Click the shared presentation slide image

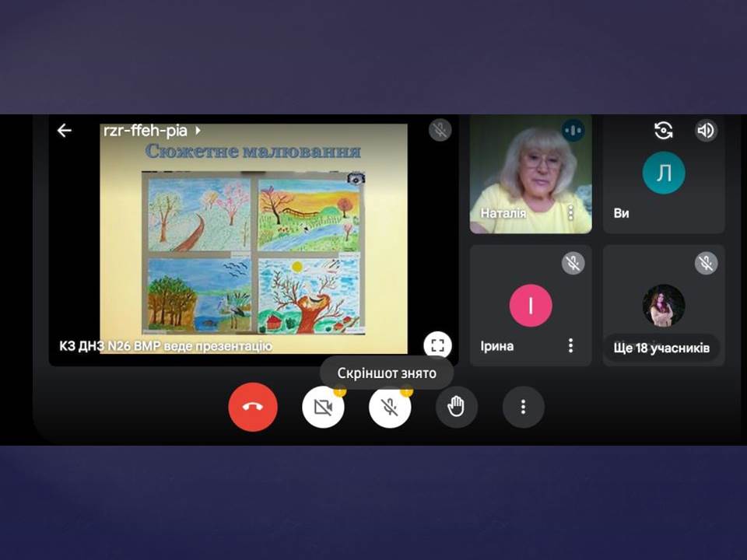coord(254,238)
